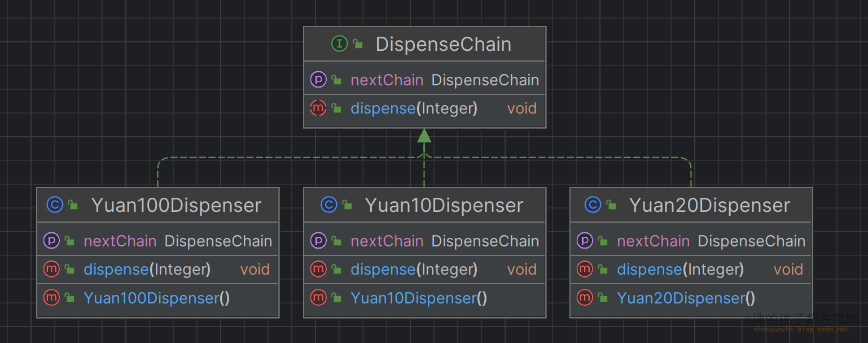Screen dimensions: 868x343
Task: Select the DispenseChain interface title
Action: click(x=444, y=44)
